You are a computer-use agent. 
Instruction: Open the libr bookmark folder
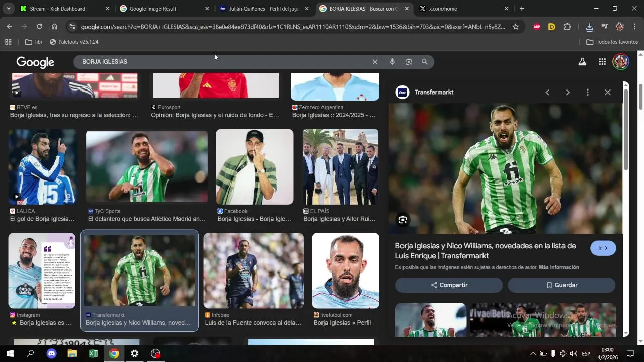34,42
